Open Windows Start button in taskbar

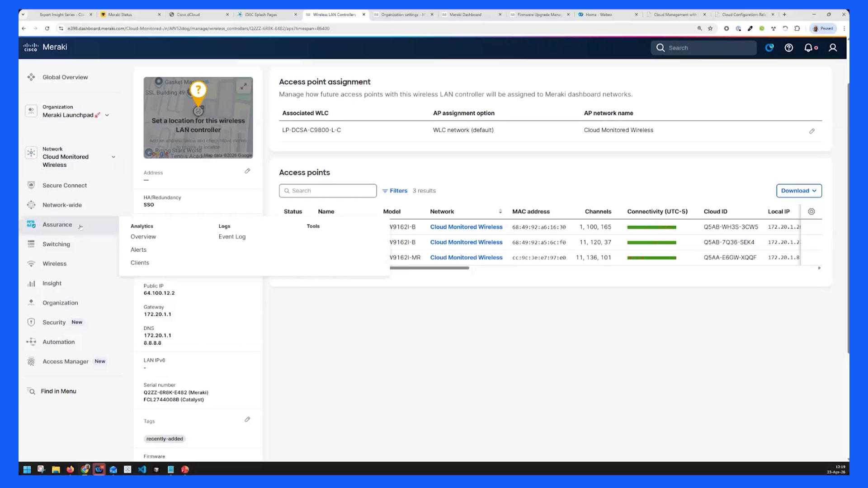coord(27,469)
